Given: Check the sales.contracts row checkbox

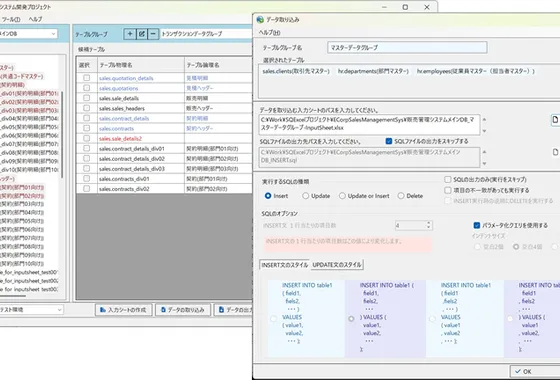Looking at the screenshot, I should pyautogui.click(x=86, y=128).
